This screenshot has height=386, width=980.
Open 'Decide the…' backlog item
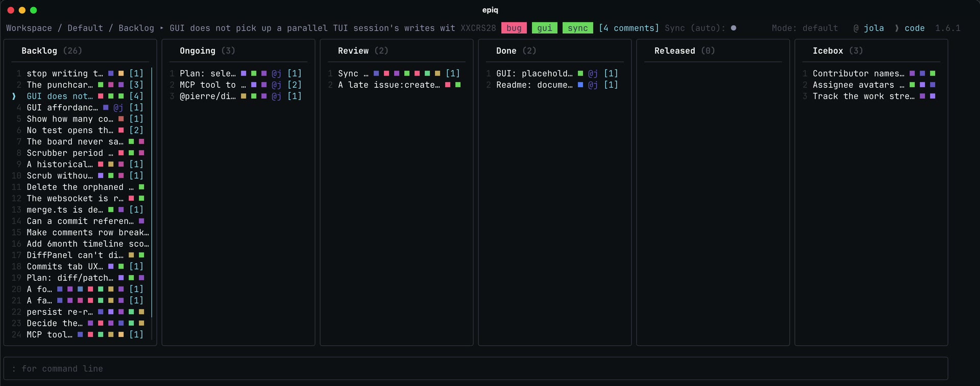80,323
